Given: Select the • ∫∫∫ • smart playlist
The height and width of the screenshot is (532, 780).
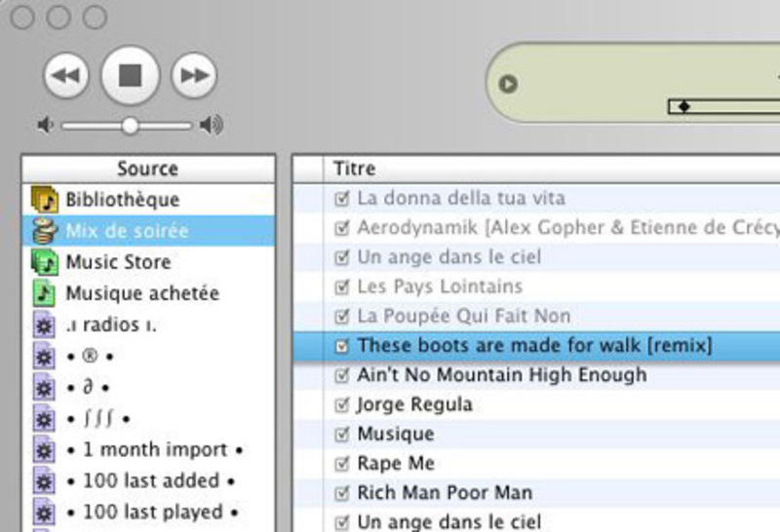Looking at the screenshot, I should point(148,419).
